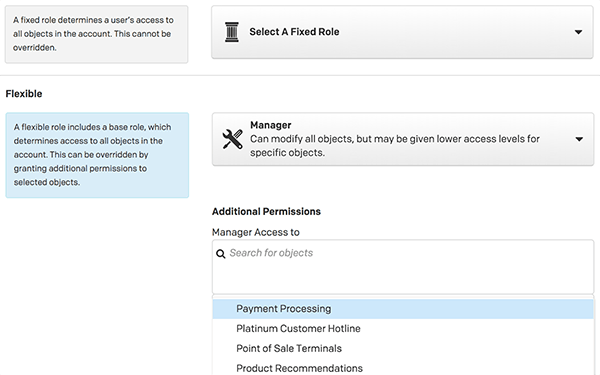600x375 pixels.
Task: Click the blue flexible role description panel
Action: [x=97, y=155]
